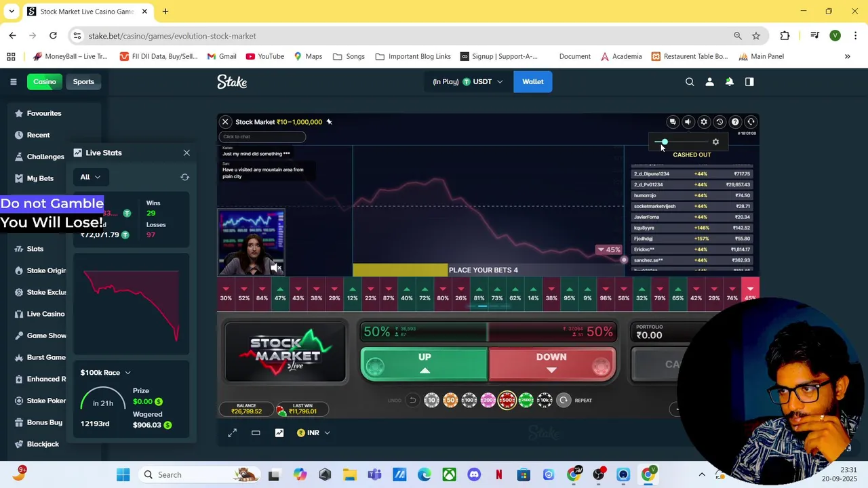Add Stock Market to favourites star
Image resolution: width=868 pixels, height=488 pixels.
pyautogui.click(x=329, y=122)
